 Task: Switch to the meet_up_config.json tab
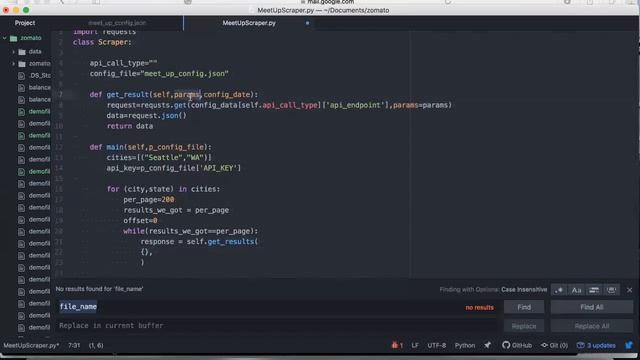(x=117, y=23)
